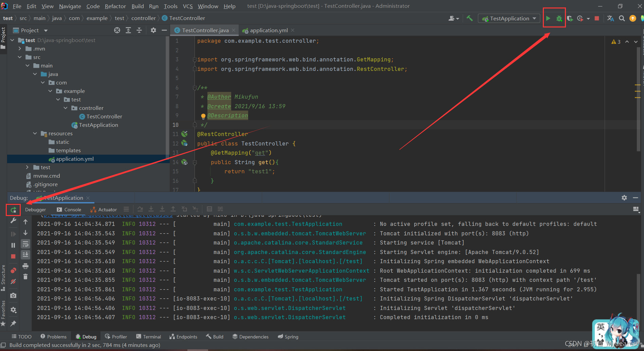The width and height of the screenshot is (644, 351).
Task: Open the Endpoints tool window
Action: pos(183,336)
